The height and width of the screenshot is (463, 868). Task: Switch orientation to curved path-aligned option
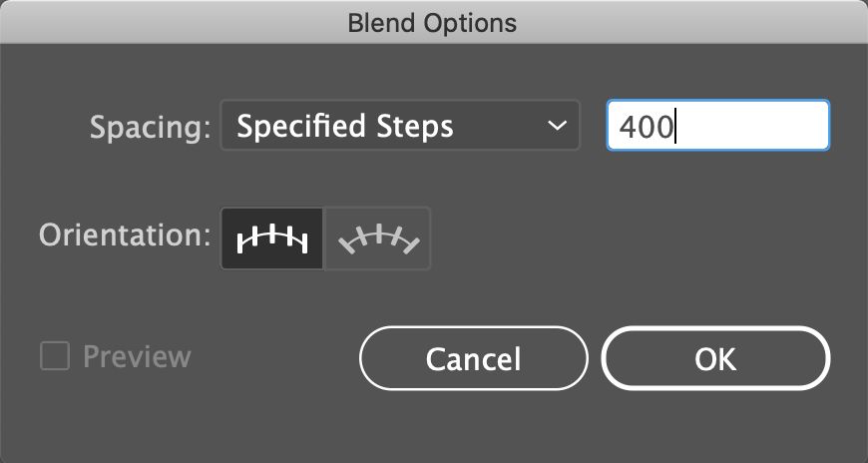379,238
